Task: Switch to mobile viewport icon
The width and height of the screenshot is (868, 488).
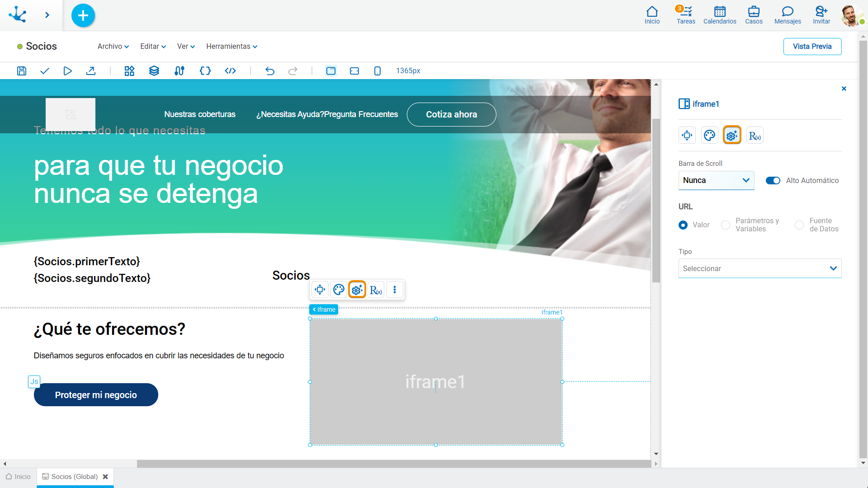Action: [x=377, y=71]
